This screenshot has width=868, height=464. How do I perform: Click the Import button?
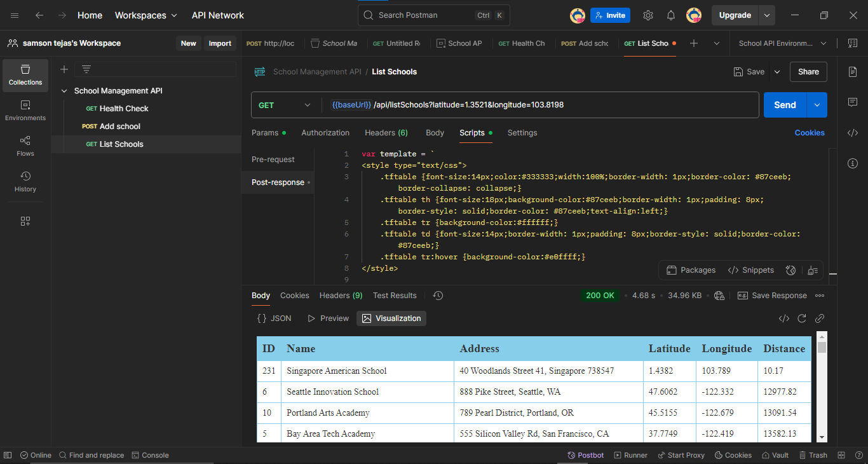[x=220, y=43]
